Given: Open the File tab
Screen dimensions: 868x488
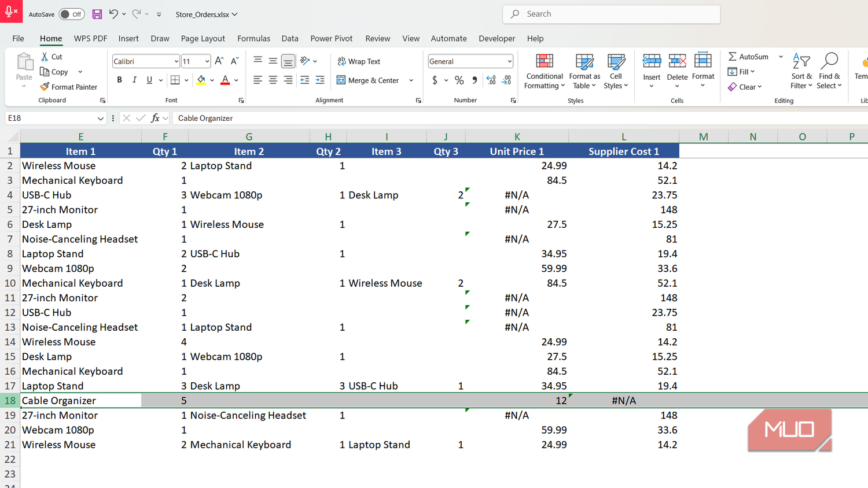Looking at the screenshot, I should 19,38.
